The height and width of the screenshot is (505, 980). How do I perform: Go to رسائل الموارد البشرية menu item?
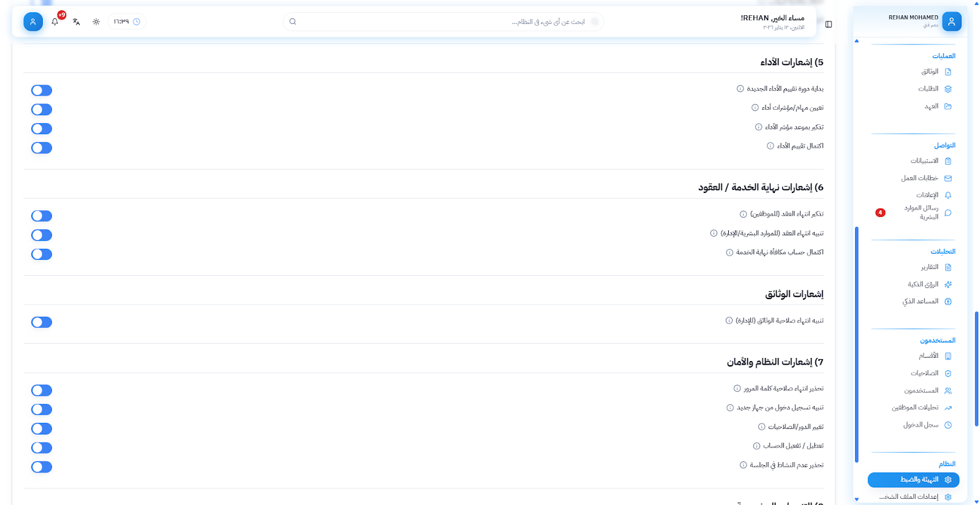click(x=921, y=213)
